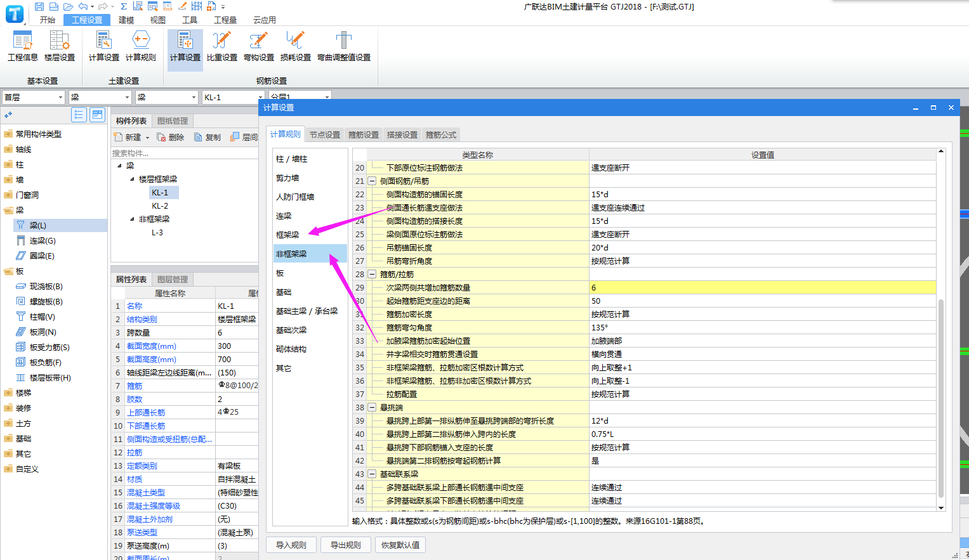Screen dimensions: 969x560
Task: Click 导出规则 button
Action: click(x=346, y=545)
